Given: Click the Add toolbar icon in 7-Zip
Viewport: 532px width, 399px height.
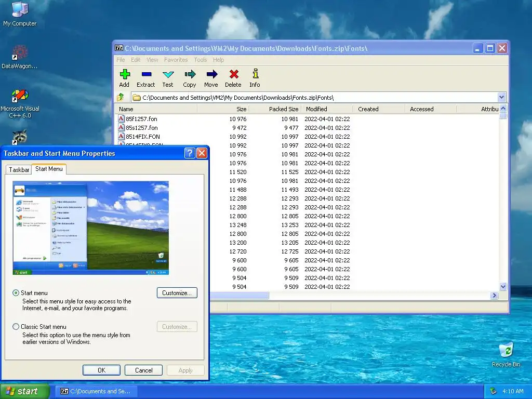Looking at the screenshot, I should [x=125, y=78].
